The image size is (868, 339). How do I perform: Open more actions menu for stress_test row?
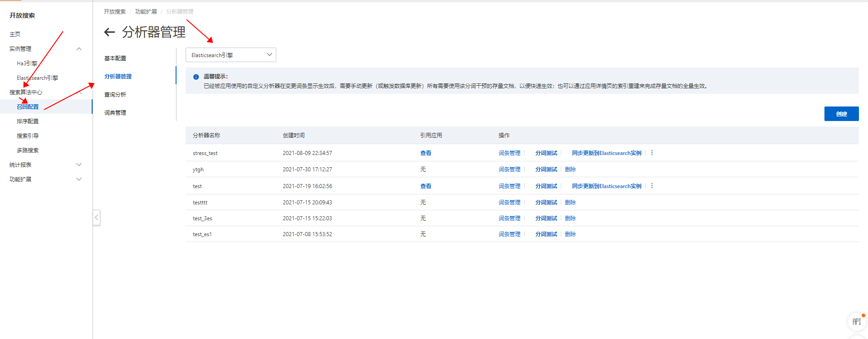(652, 153)
